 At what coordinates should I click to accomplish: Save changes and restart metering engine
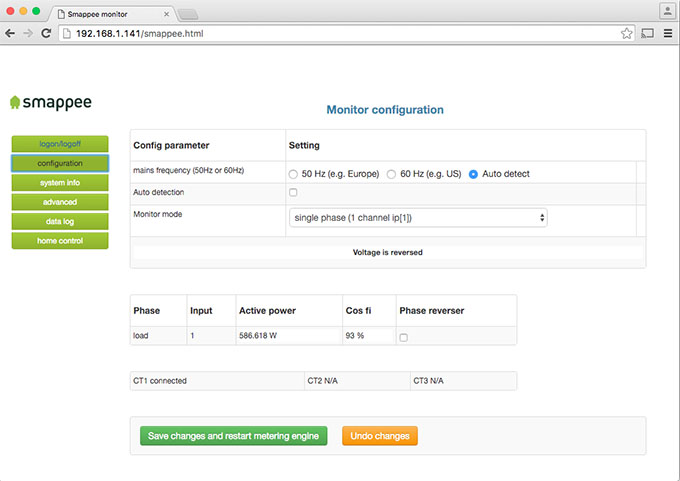point(233,436)
